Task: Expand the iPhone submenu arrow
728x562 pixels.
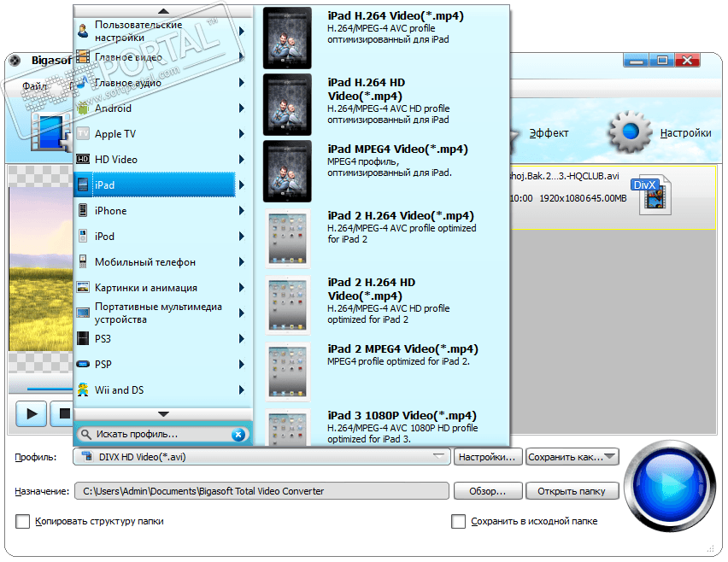Action: (x=242, y=211)
